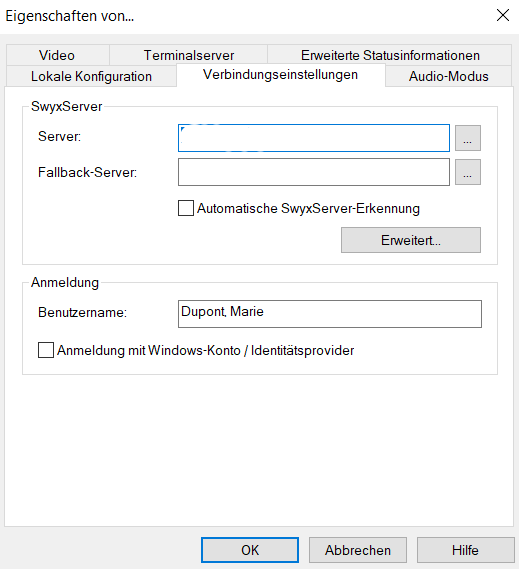Select the Verbindungseinstellungen tab
This screenshot has width=519, height=569.
point(281,75)
